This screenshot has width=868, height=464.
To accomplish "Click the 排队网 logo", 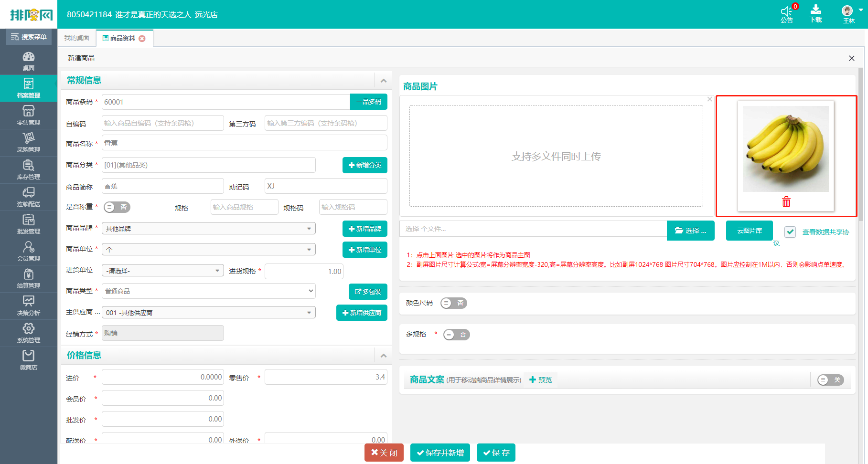I will tap(31, 15).
